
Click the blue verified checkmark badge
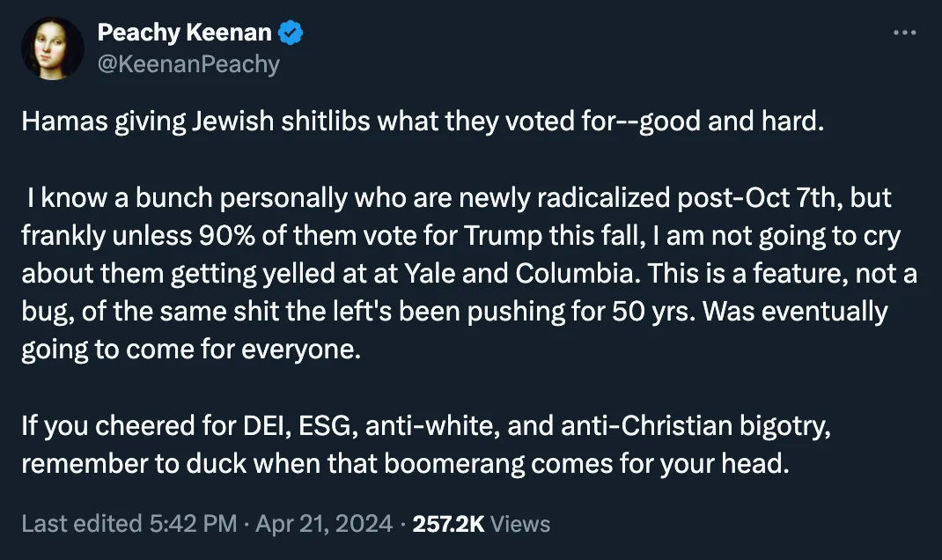pos(291,33)
